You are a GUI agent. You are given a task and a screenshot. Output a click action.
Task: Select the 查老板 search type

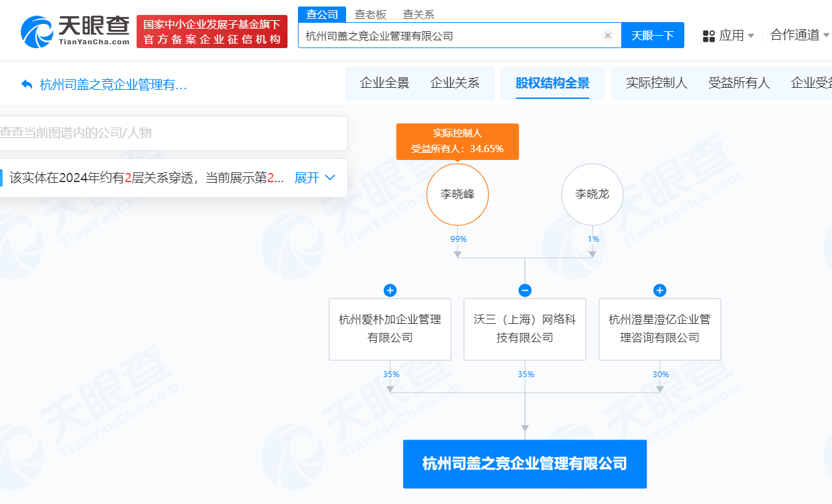pyautogui.click(x=366, y=14)
